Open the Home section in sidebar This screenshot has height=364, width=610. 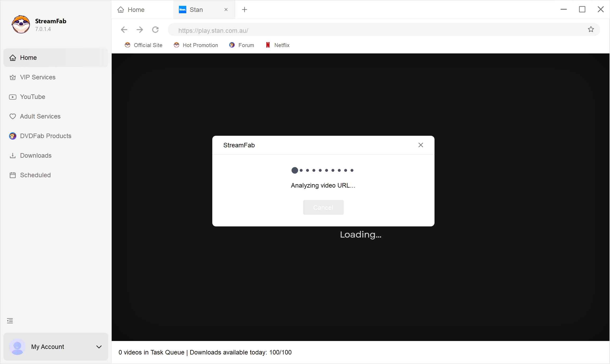(28, 57)
